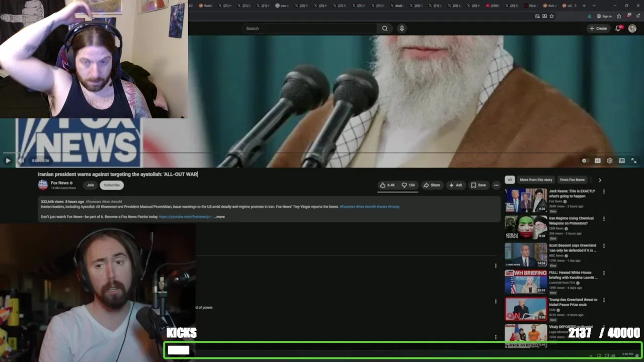The image size is (644, 362).
Task: Open a new browser tab
Action: pos(584,6)
